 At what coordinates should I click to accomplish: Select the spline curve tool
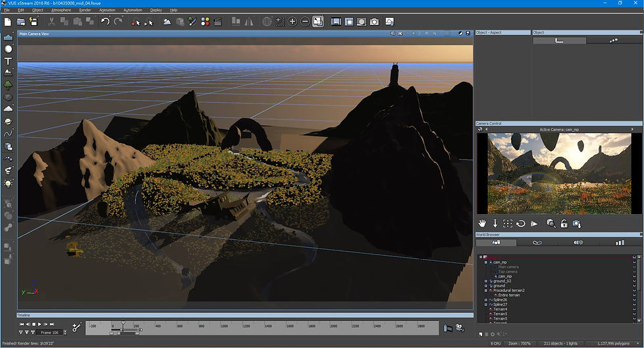click(x=8, y=134)
